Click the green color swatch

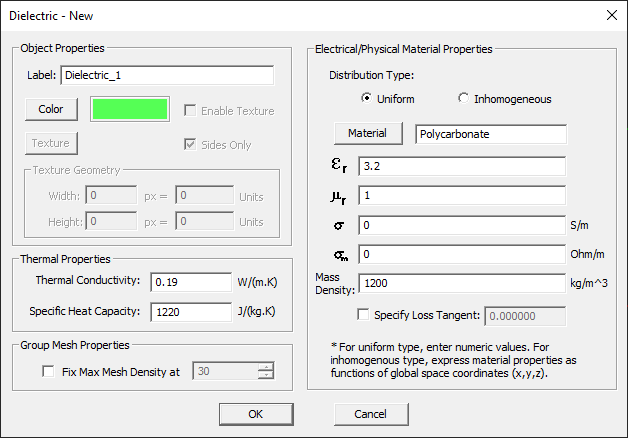(x=130, y=109)
